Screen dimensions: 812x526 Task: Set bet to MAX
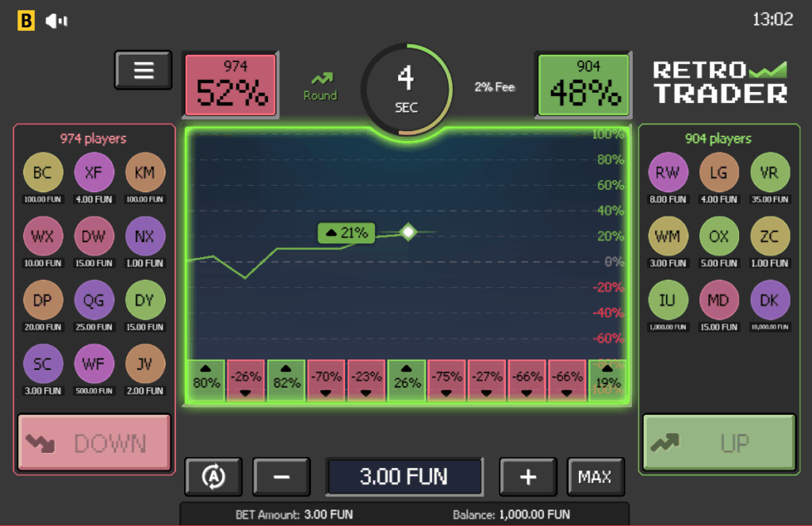click(x=596, y=477)
